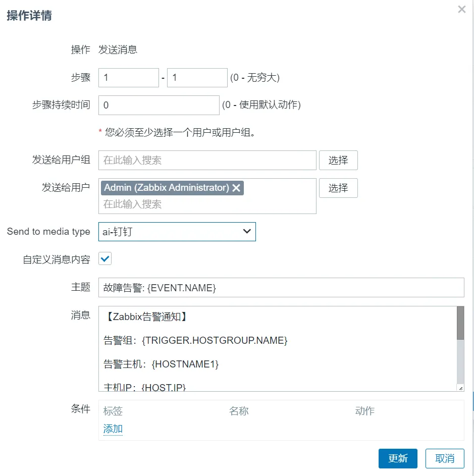Click the 自定义消息内容 label text

[57, 259]
